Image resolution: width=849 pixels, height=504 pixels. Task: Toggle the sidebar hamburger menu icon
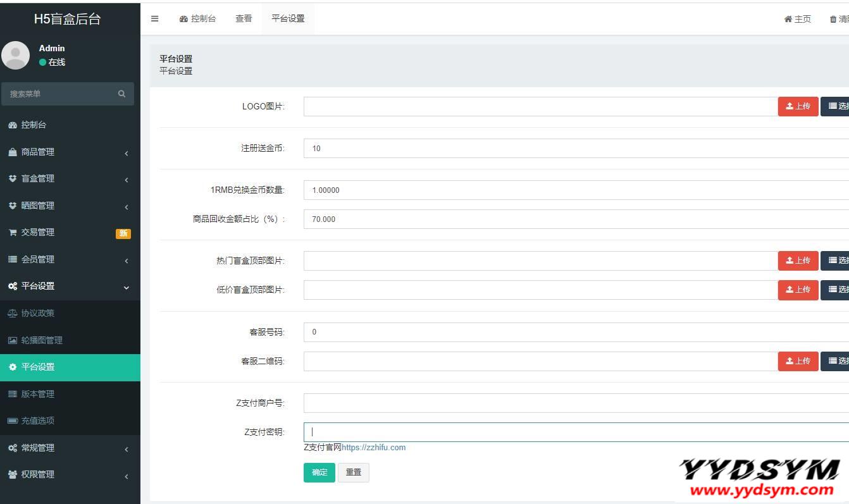point(154,18)
